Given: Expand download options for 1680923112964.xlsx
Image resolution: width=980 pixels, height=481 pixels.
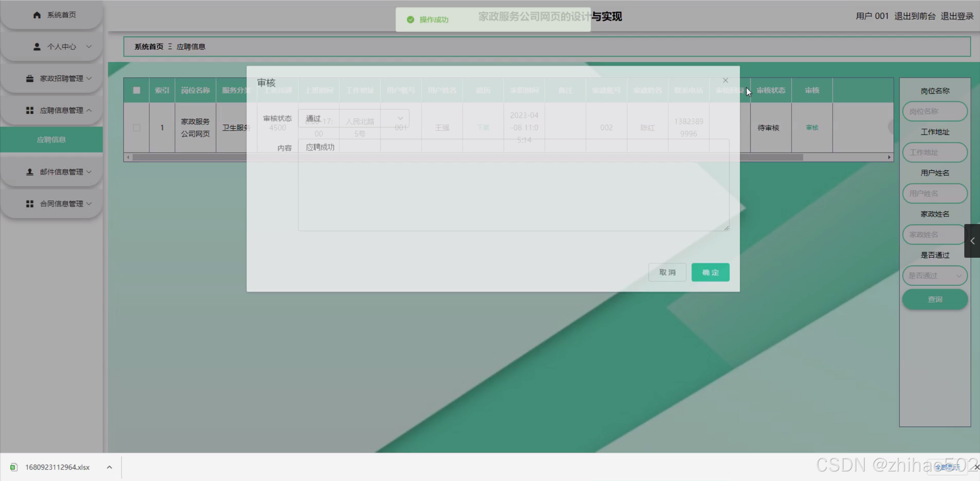Looking at the screenshot, I should tap(109, 467).
